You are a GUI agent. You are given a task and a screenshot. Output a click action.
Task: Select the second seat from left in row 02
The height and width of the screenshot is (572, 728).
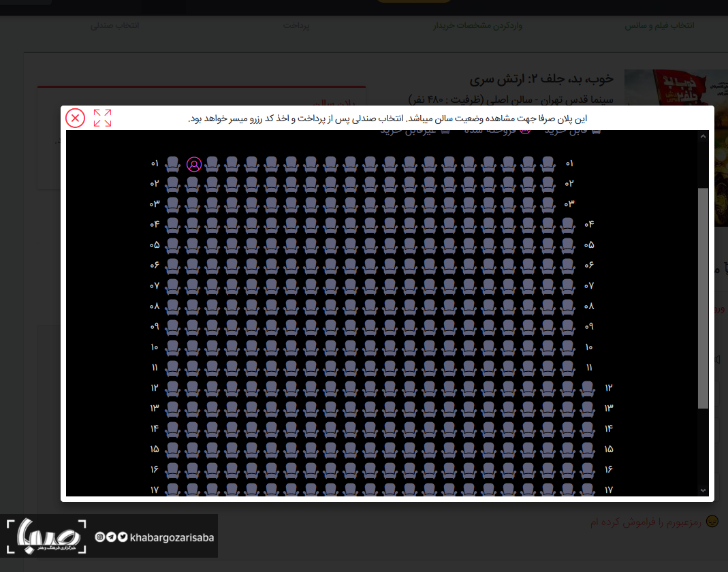[192, 185]
